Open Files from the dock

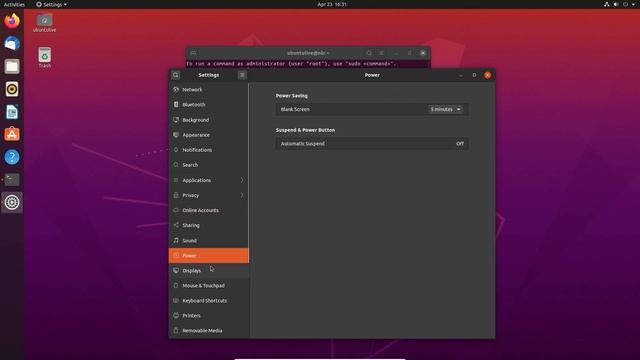pos(12,66)
